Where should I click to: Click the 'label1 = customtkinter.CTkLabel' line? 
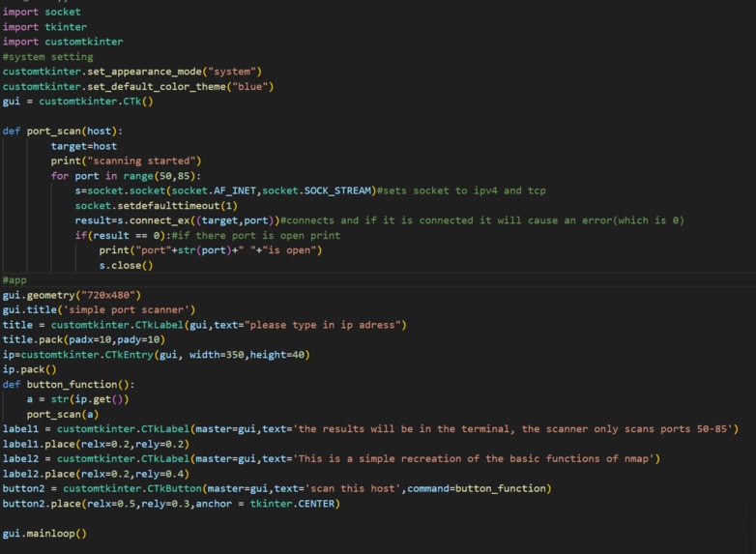coord(370,429)
